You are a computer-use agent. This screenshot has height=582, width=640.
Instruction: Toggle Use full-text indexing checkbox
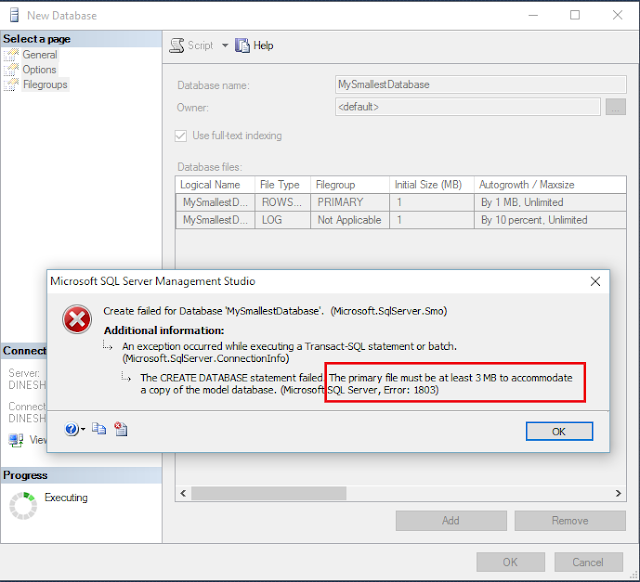(x=181, y=136)
